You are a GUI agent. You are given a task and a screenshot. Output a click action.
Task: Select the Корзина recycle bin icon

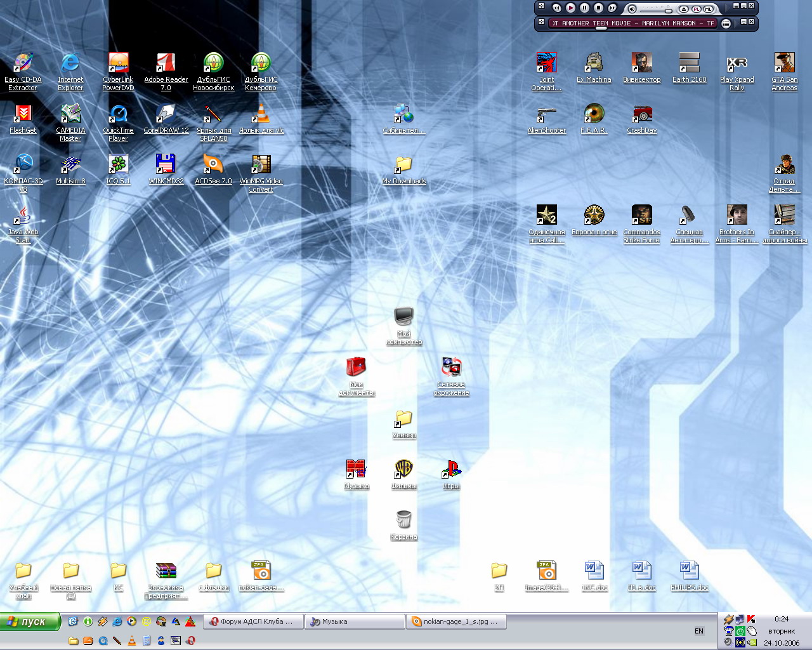pos(403,521)
